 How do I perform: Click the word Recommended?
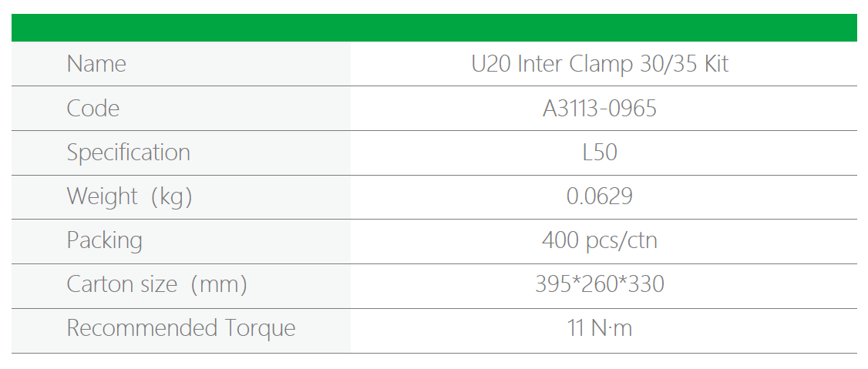coord(143,329)
